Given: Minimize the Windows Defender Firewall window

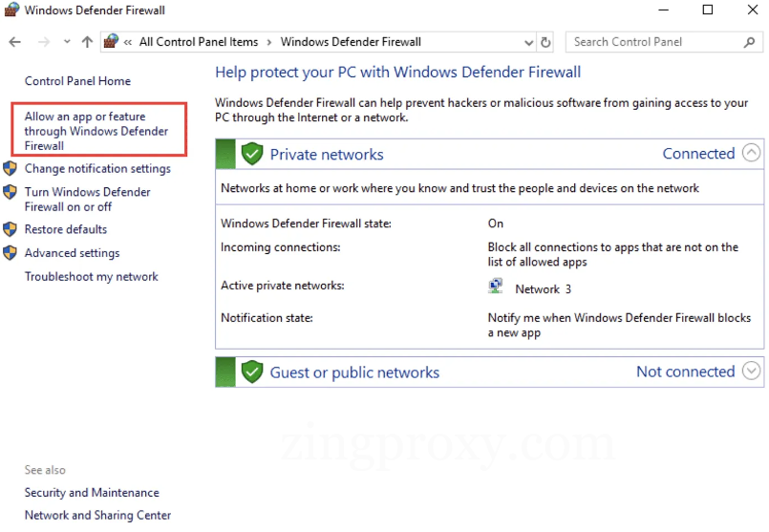Looking at the screenshot, I should point(663,10).
